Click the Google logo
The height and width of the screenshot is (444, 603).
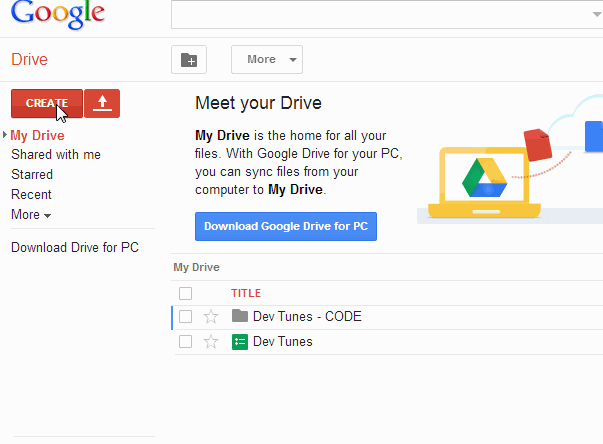pos(58,14)
